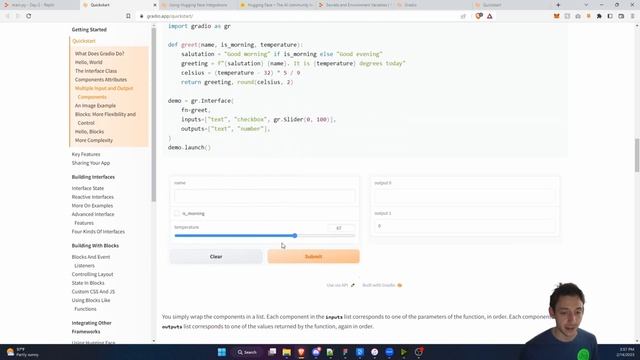
Task: Click the browser back arrow
Action: [x=7, y=16]
